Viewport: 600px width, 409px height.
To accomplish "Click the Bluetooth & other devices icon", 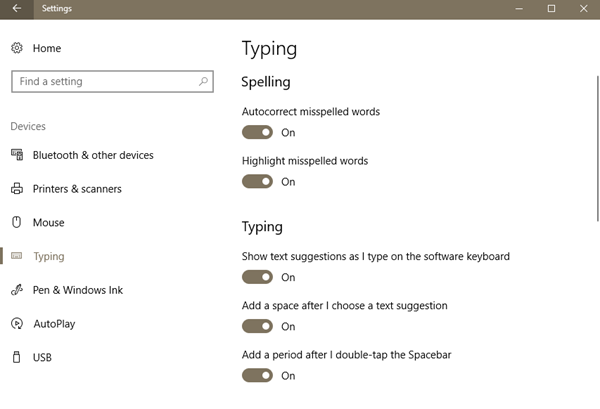I will (17, 155).
